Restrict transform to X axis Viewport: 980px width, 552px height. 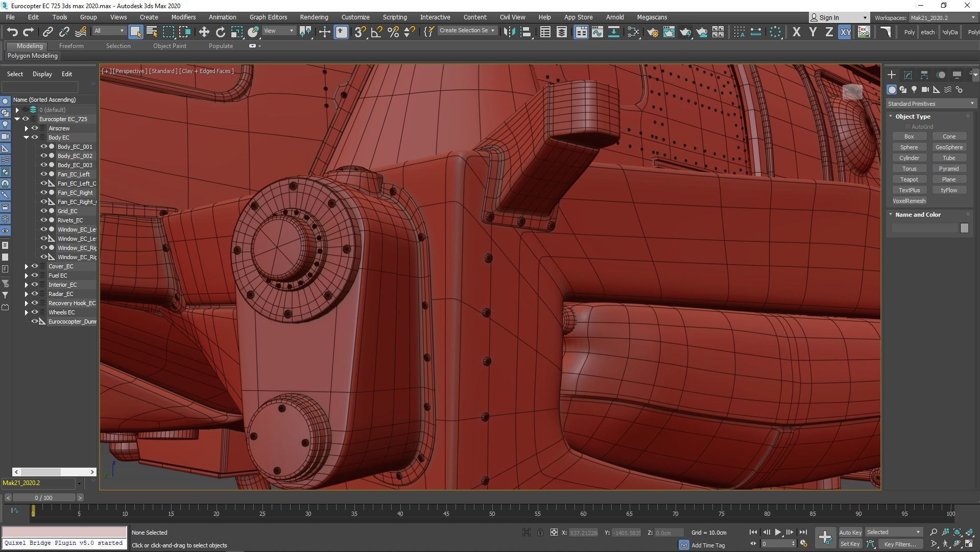pyautogui.click(x=796, y=32)
